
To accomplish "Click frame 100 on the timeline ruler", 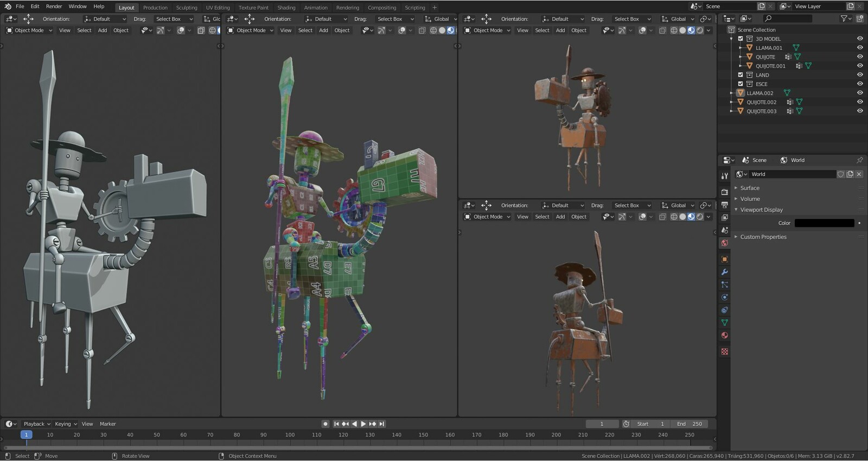I will point(290,435).
